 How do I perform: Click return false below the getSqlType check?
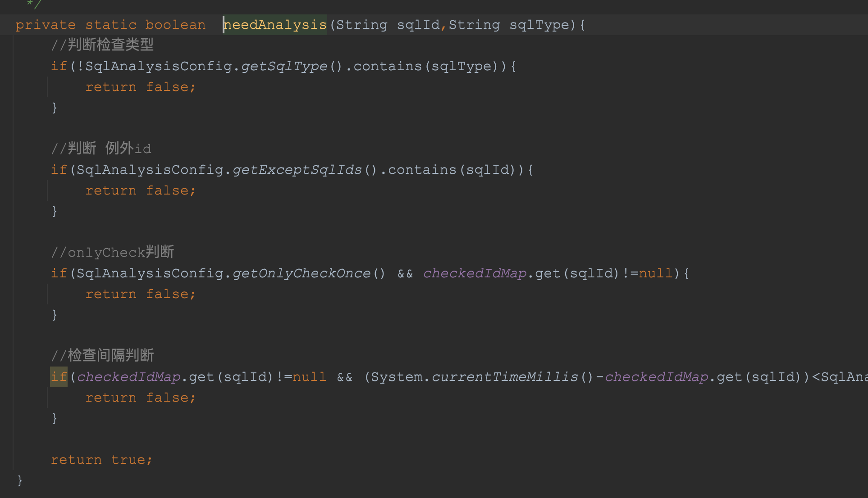tap(141, 87)
